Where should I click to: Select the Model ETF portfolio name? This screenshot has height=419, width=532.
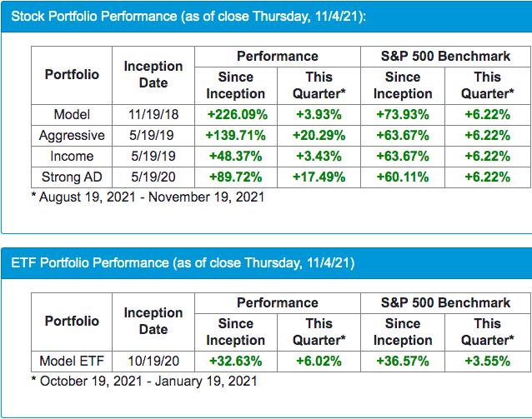[72, 361]
